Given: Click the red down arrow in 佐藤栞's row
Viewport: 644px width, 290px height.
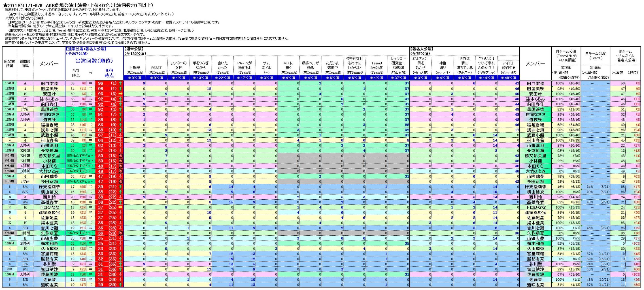Looking at the screenshot, I should pos(120,280).
